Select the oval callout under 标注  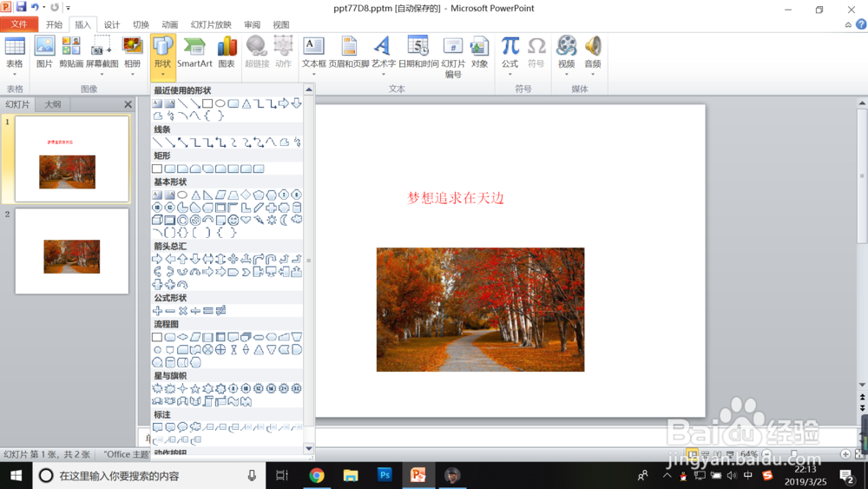point(182,427)
